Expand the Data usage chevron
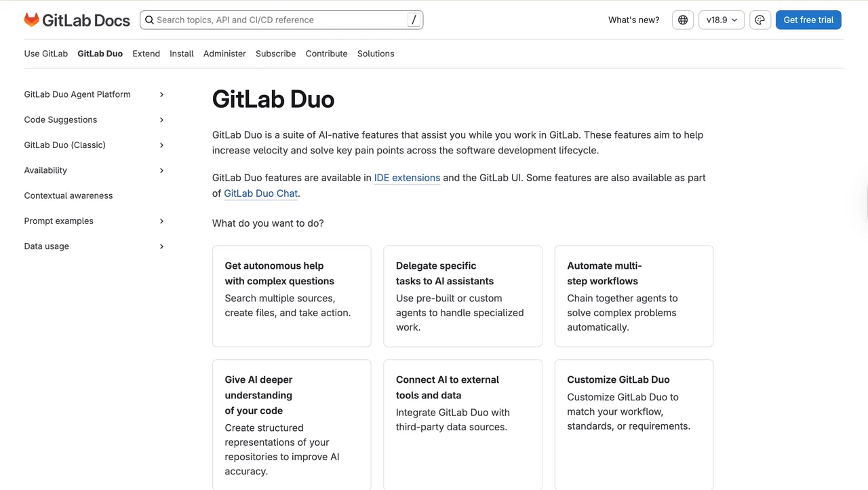868x490 pixels. (x=161, y=246)
